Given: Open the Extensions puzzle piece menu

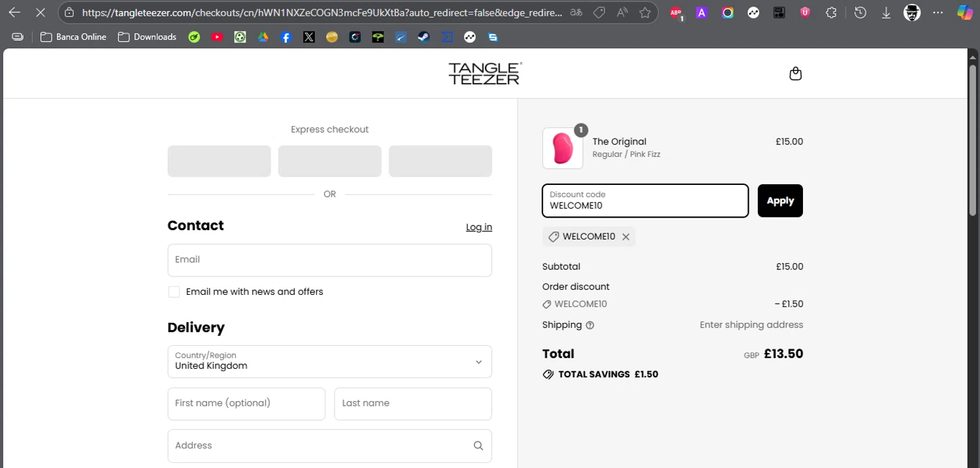Looking at the screenshot, I should click(x=831, y=12).
